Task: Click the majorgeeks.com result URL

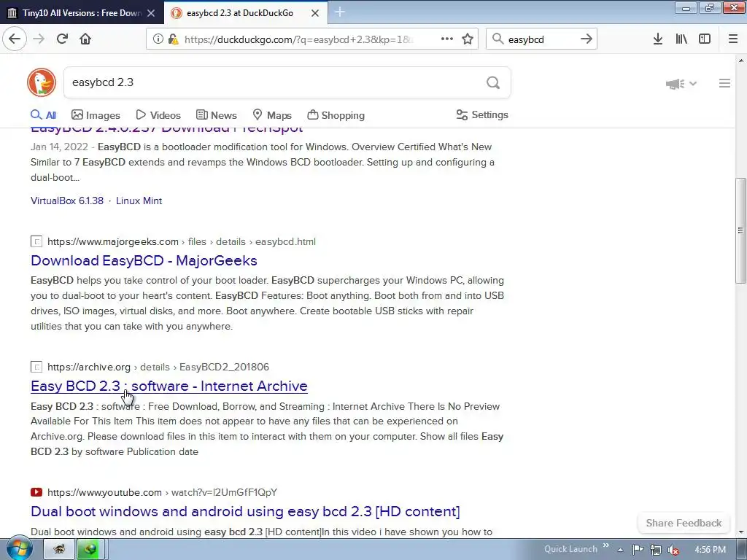Action: coord(182,241)
